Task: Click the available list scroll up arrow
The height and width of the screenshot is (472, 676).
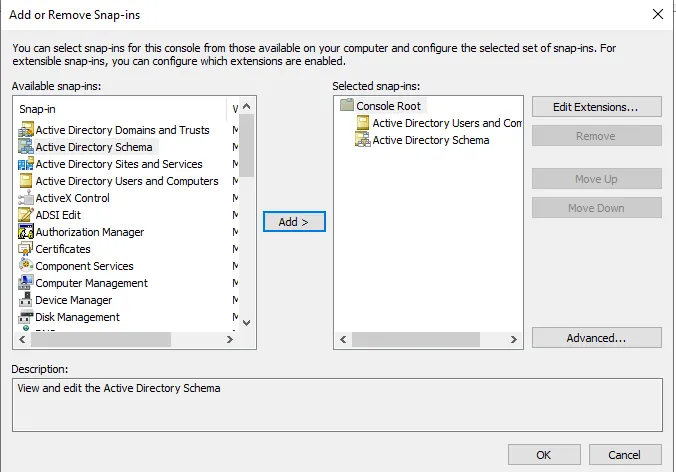Action: click(x=247, y=106)
